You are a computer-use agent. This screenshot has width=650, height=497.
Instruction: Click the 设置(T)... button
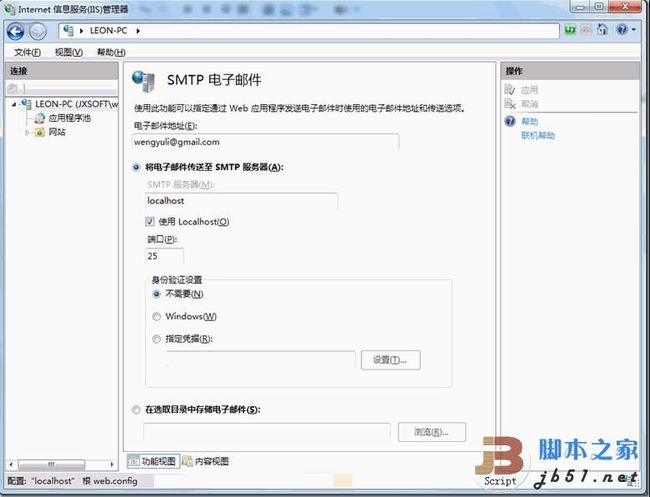(x=390, y=360)
